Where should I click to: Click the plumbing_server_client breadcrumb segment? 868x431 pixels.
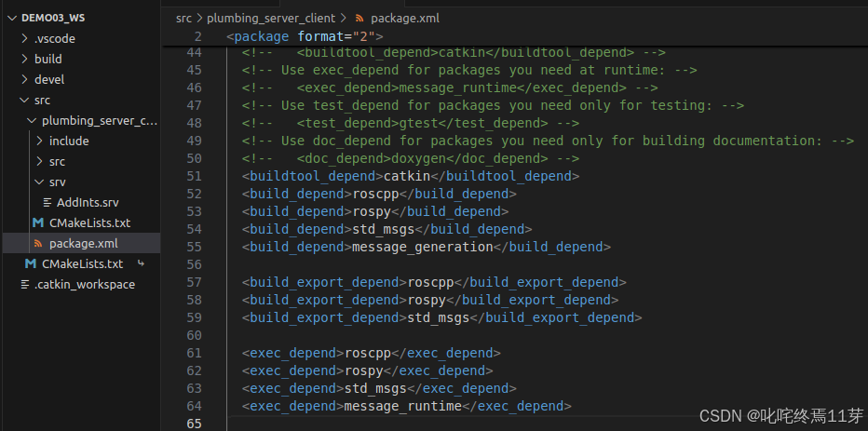[x=271, y=19]
